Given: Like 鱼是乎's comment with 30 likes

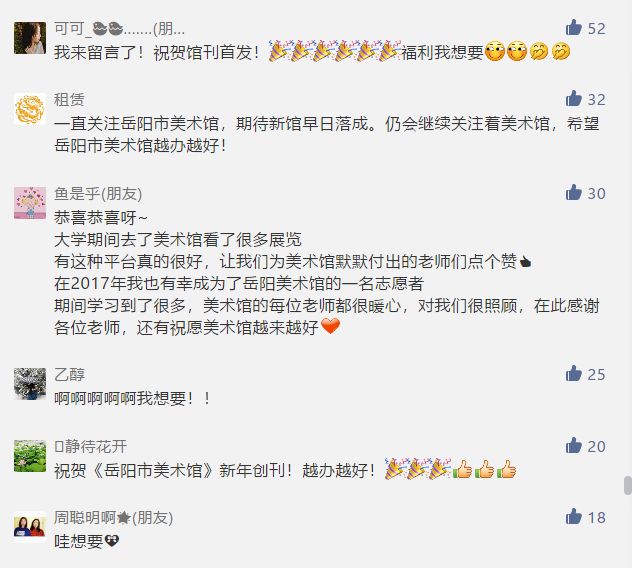Looking at the screenshot, I should tap(573, 193).
